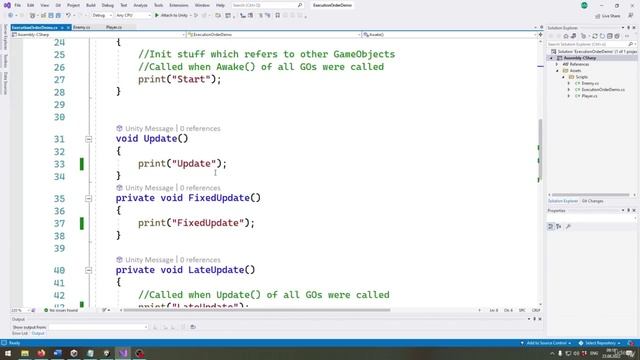Screen dimensions: 640x360
Task: Collapse the LateUpdate() method outline
Action: [89, 270]
